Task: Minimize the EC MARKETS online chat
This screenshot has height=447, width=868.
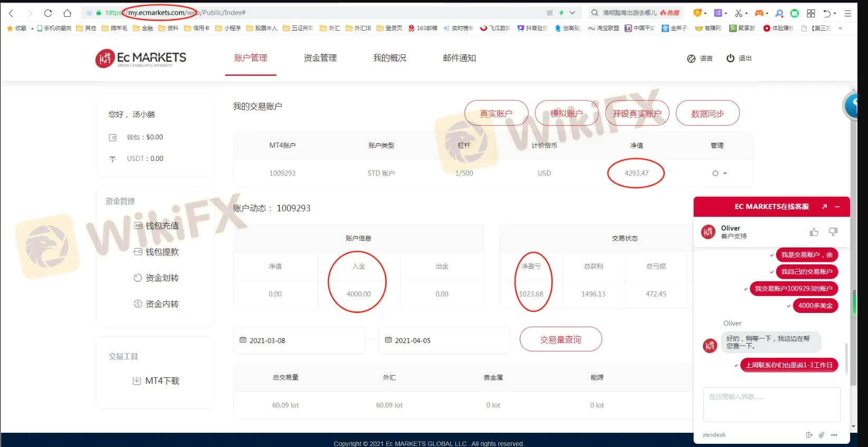Action: [x=837, y=206]
